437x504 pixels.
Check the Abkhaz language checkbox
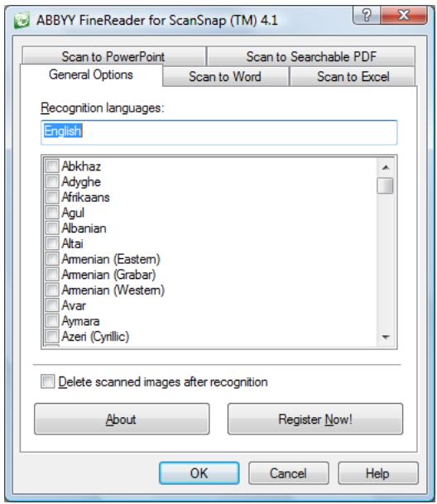click(x=52, y=166)
